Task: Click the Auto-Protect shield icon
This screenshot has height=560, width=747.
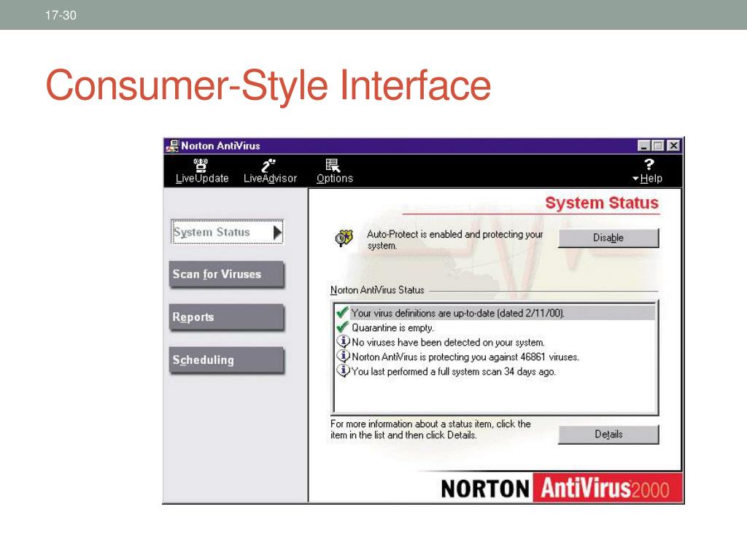Action: click(344, 237)
